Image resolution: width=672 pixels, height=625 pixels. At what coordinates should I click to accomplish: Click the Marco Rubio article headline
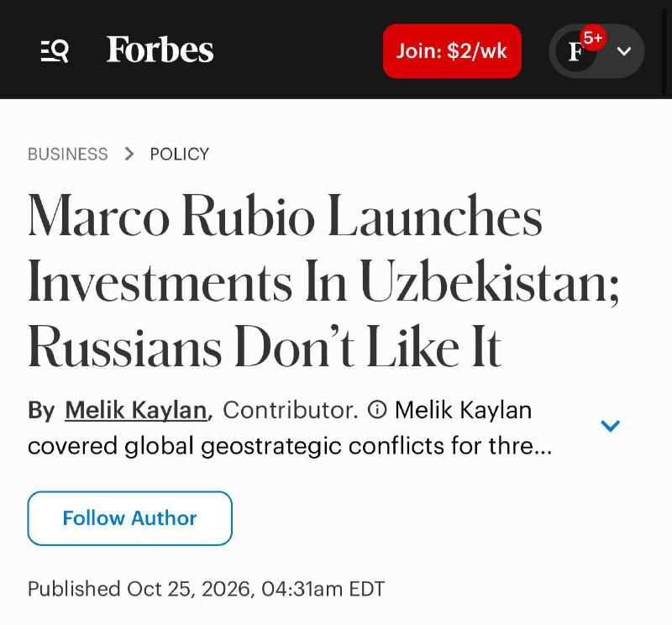(x=323, y=281)
